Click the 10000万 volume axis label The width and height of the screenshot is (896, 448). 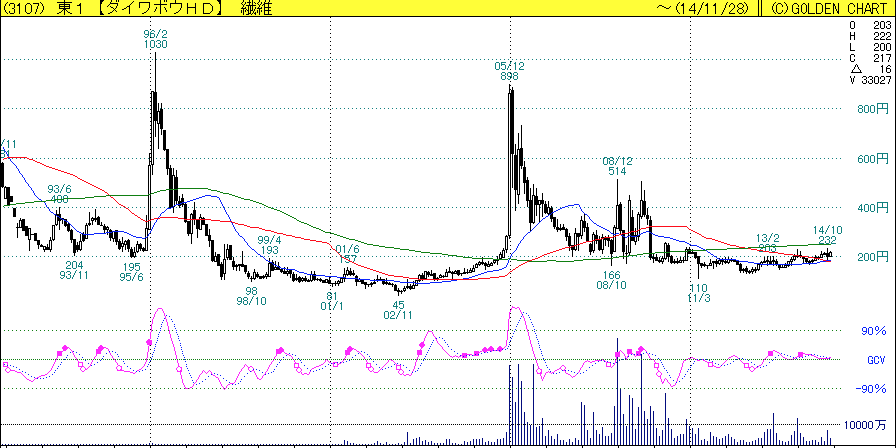pos(867,425)
